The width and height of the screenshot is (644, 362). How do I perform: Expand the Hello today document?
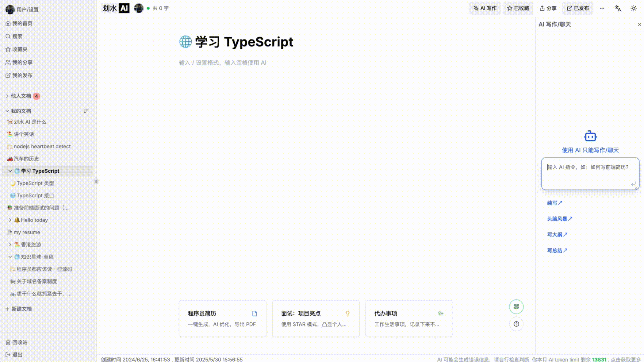(x=10, y=220)
